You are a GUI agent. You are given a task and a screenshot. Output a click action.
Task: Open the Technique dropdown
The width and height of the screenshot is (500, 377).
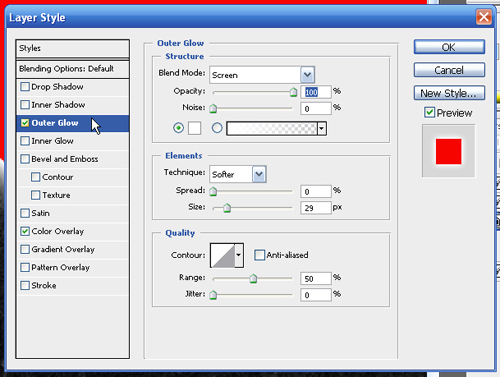259,174
